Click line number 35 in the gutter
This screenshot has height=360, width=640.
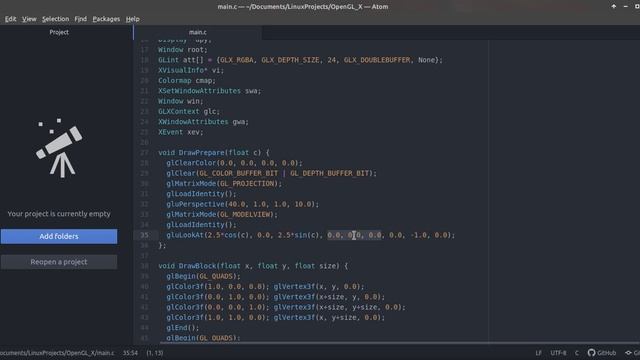tap(144, 235)
